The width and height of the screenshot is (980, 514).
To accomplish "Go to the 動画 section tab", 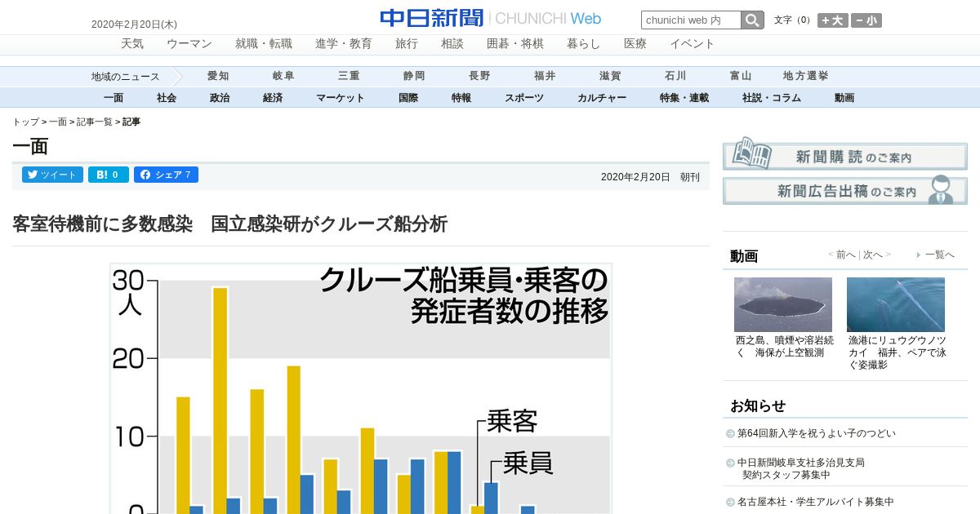I will click(844, 98).
